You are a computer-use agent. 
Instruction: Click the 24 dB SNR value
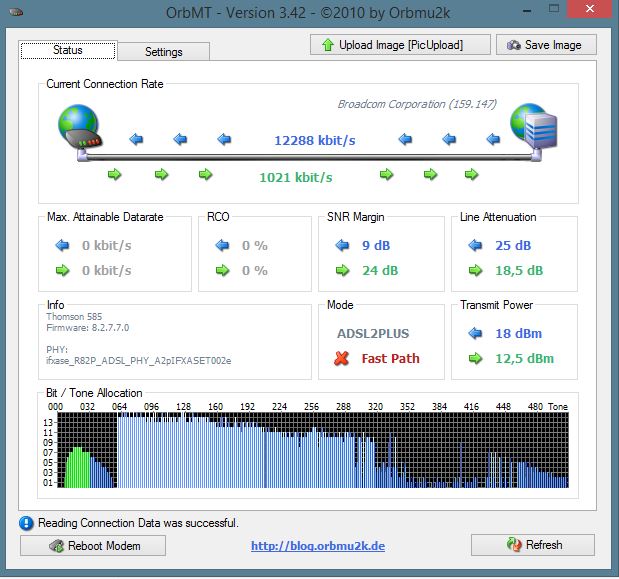tap(380, 270)
